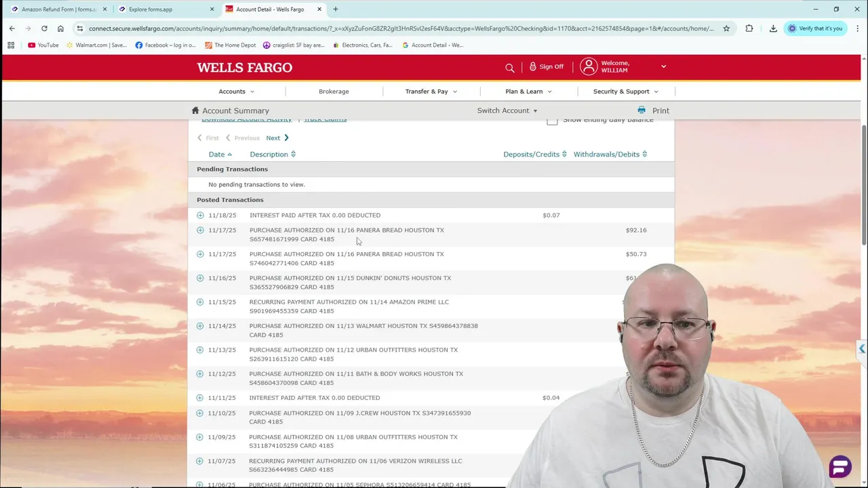Expand the $92.16 Panera Bread transaction
The image size is (868, 488).
pyautogui.click(x=200, y=230)
